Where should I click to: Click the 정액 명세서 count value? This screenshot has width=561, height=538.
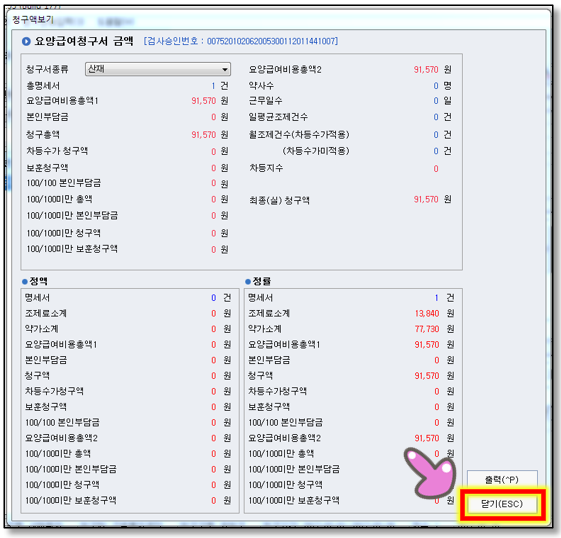(x=214, y=298)
